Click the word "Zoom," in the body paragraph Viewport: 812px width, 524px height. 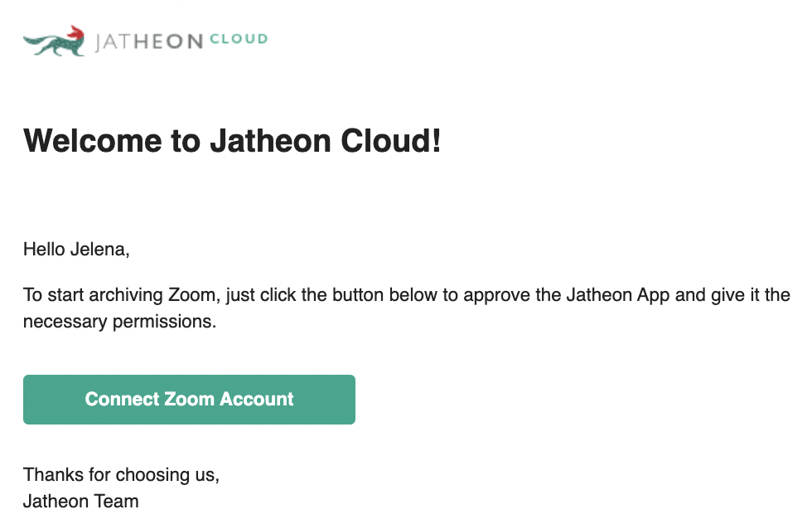(x=194, y=295)
